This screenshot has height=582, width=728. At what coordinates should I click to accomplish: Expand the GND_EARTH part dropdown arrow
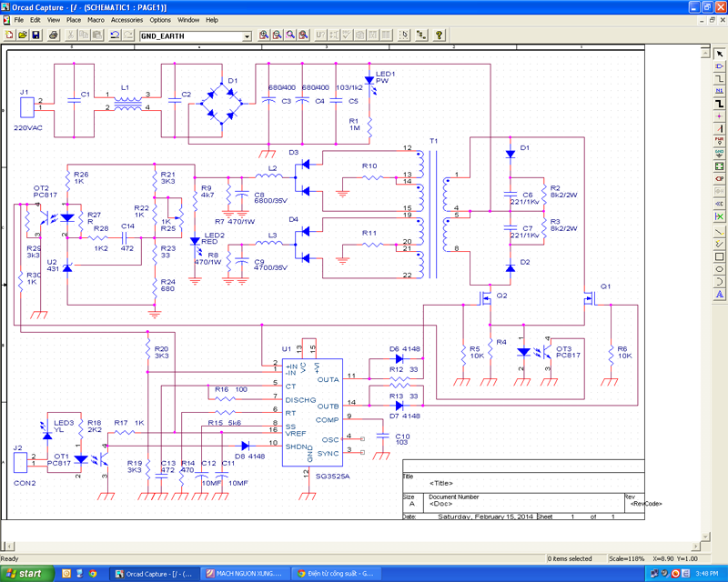247,36
